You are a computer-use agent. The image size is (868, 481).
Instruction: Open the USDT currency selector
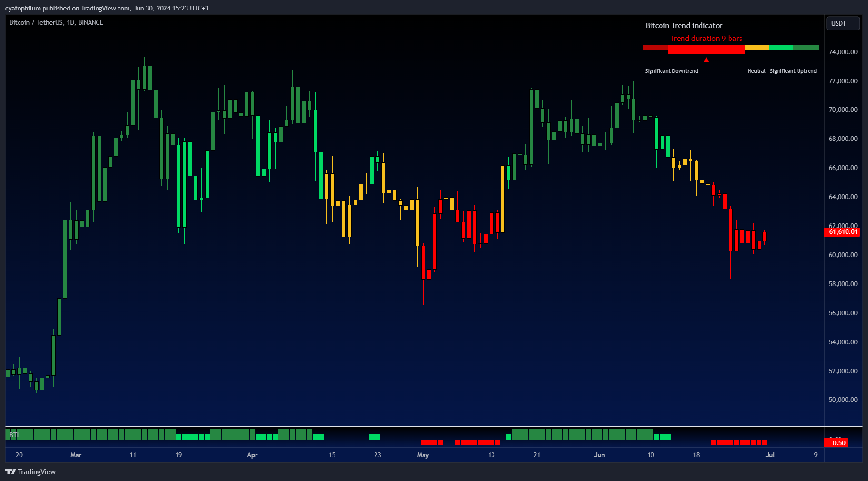(x=843, y=23)
